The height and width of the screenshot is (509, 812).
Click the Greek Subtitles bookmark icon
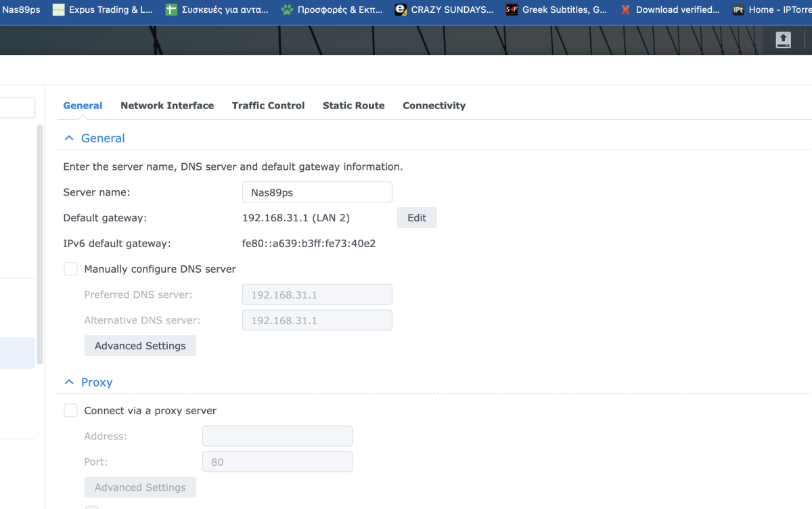tap(511, 9)
